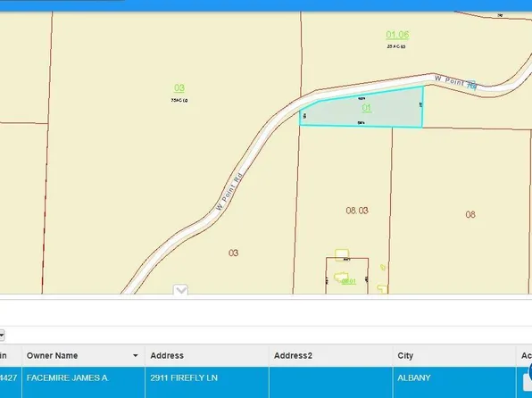This screenshot has width=532, height=398.
Task: Click the W Point Rd label on the diagonal road
Action: (229, 192)
